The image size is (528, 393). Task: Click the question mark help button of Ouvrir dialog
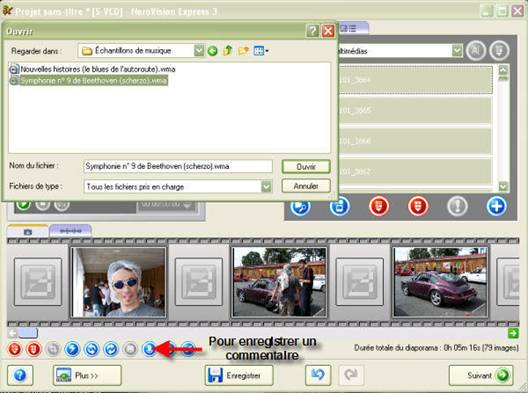(x=312, y=31)
